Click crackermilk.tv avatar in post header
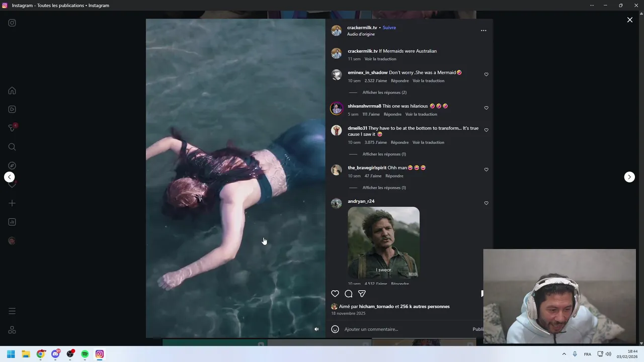The width and height of the screenshot is (644, 362). (x=337, y=30)
